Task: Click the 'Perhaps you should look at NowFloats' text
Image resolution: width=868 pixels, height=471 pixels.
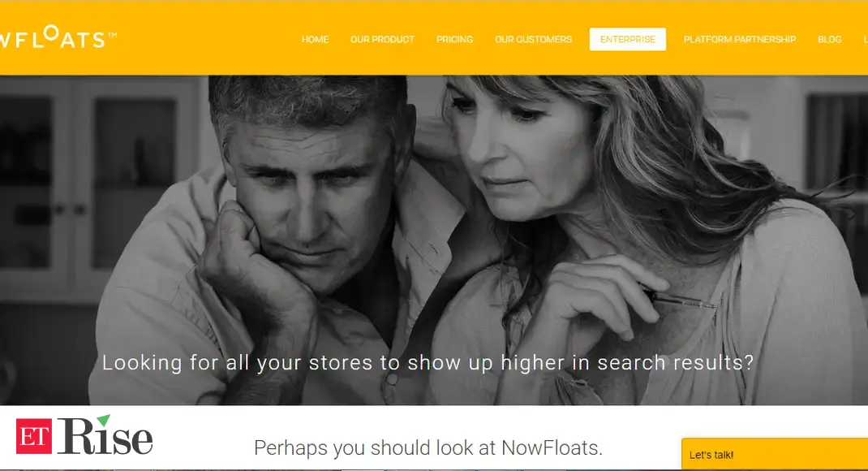Action: point(428,447)
